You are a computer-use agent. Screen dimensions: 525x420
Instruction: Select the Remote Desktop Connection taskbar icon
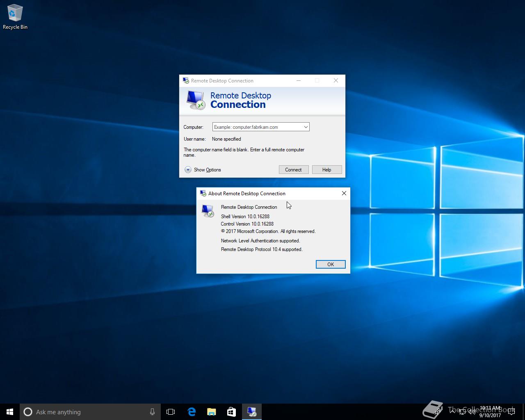(x=252, y=412)
